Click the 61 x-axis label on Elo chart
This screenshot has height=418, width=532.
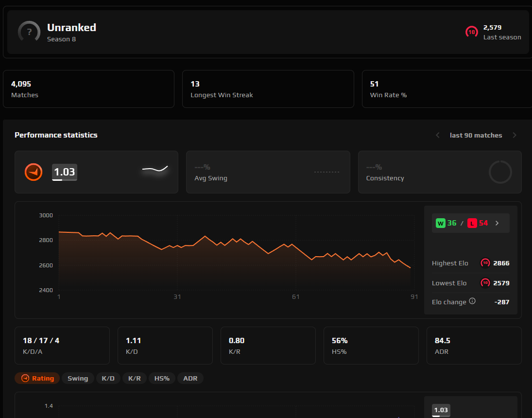coord(296,297)
